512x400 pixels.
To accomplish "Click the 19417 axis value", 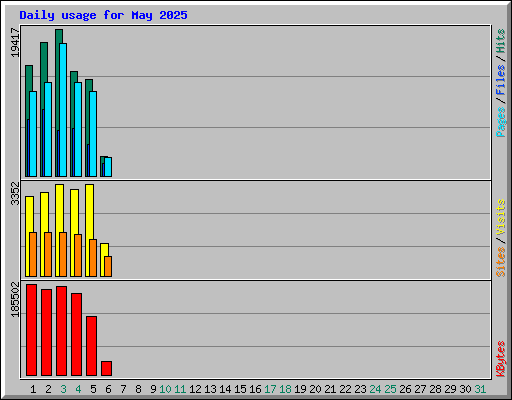I will [15, 42].
